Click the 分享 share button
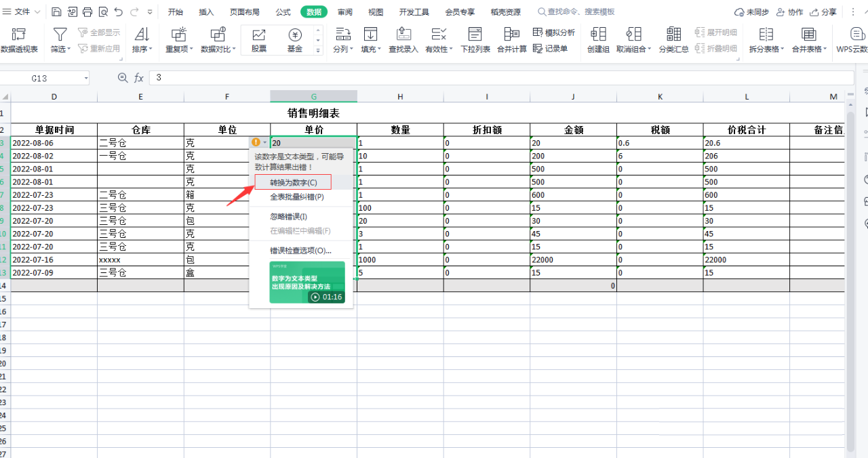 (x=823, y=12)
